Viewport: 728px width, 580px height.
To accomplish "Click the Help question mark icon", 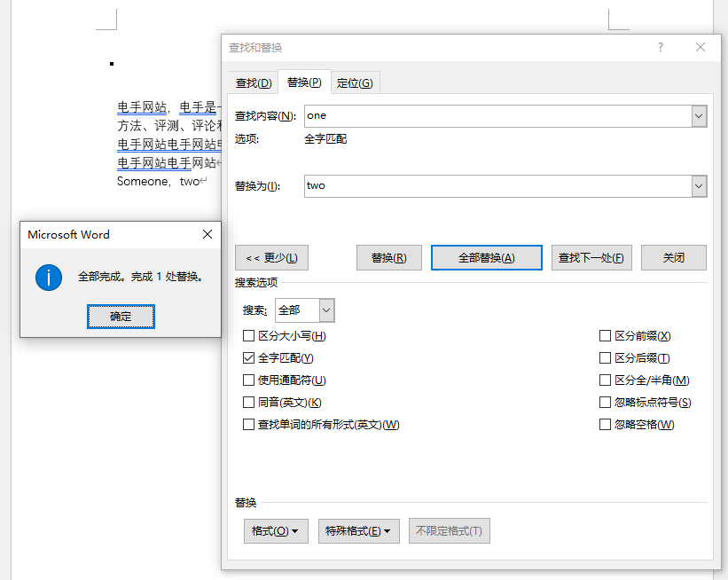I will 660,47.
